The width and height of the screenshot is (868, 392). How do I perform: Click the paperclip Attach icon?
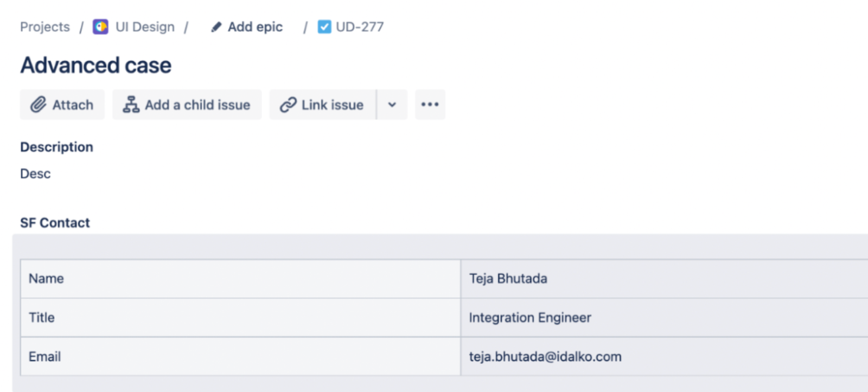click(x=38, y=105)
